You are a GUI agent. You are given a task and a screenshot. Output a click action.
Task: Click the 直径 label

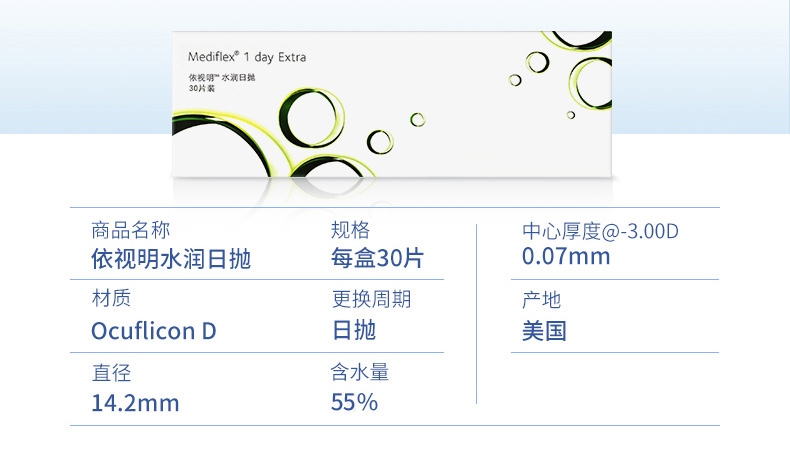pyautogui.click(x=111, y=373)
